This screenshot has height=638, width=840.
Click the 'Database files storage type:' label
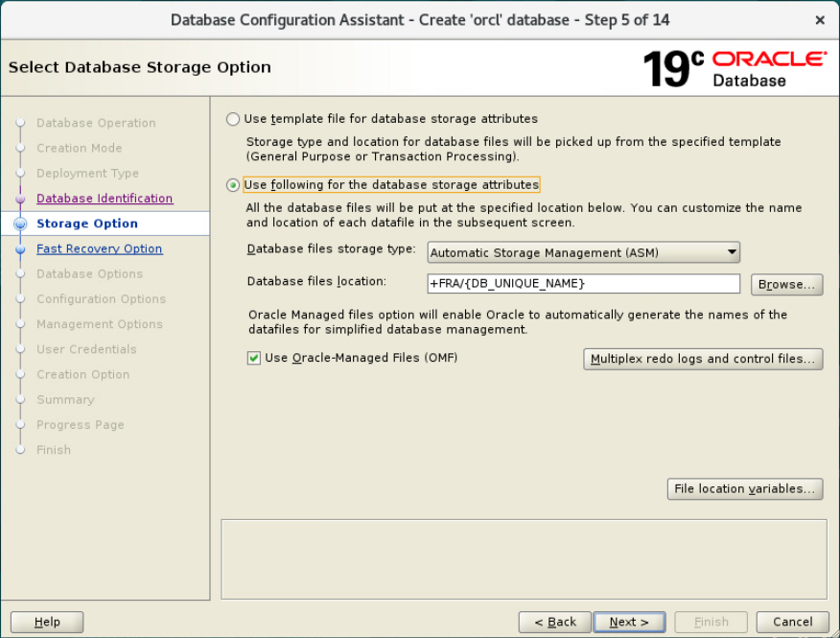click(x=331, y=249)
